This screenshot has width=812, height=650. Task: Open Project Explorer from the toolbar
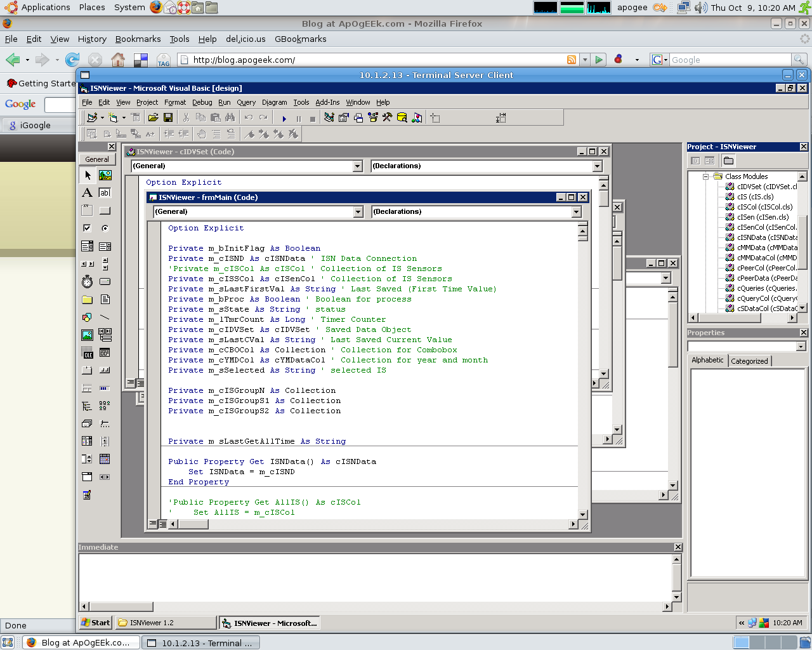point(329,117)
